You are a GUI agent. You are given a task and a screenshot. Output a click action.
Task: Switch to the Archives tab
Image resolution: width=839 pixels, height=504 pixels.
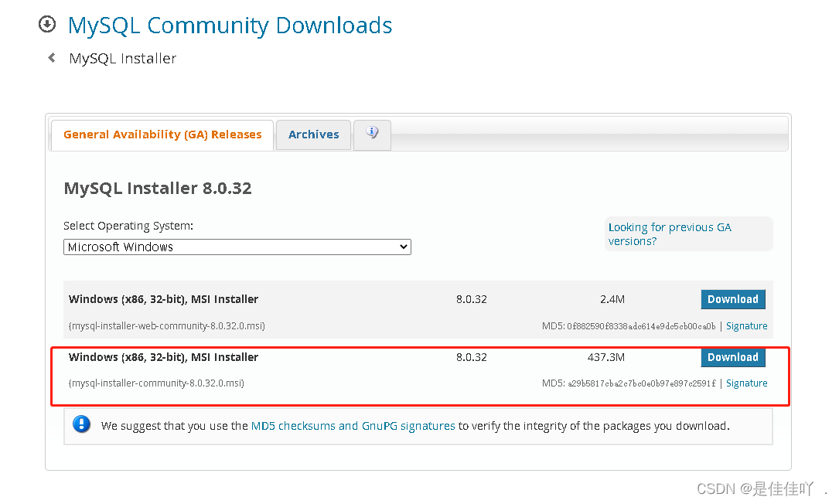tap(313, 135)
